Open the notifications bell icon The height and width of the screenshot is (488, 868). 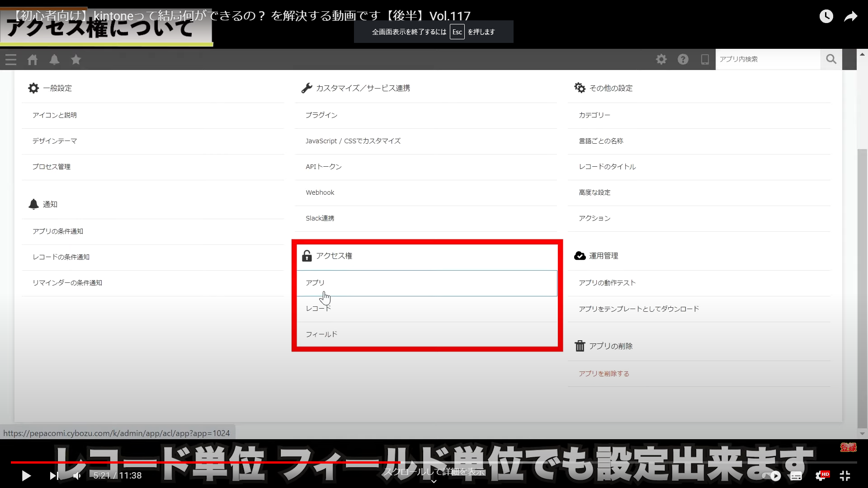click(x=54, y=60)
